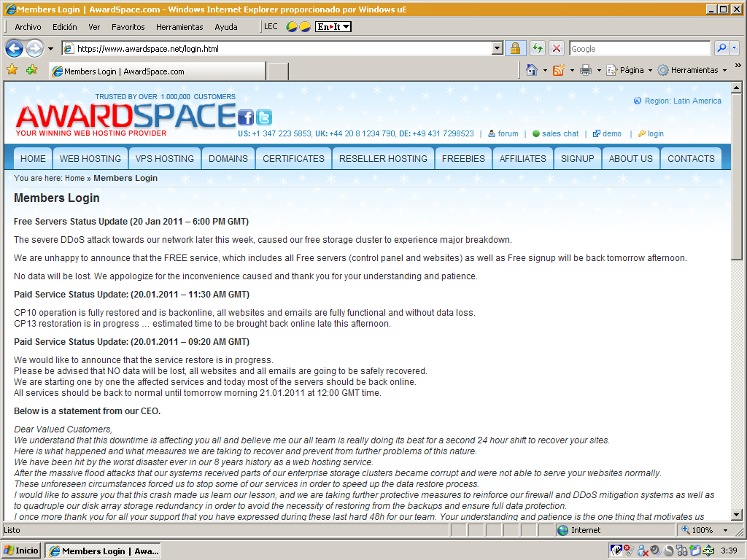Focus the address bar URL field

[282, 48]
